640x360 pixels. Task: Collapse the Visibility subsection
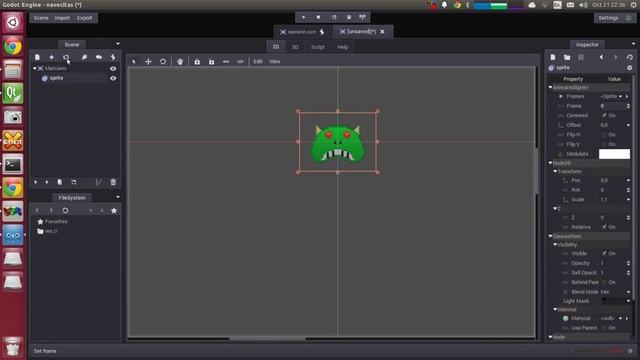[x=555, y=245]
